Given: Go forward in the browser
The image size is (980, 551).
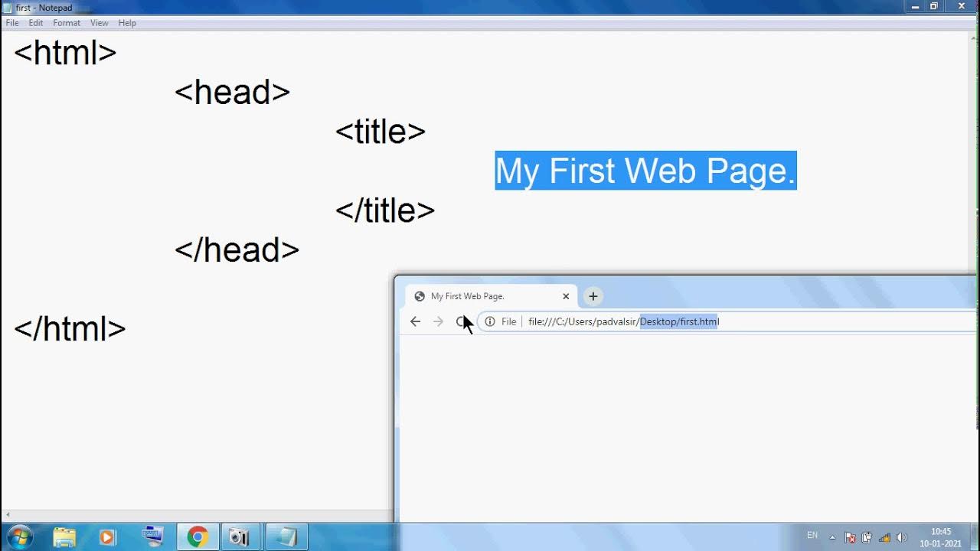Looking at the screenshot, I should pos(438,321).
